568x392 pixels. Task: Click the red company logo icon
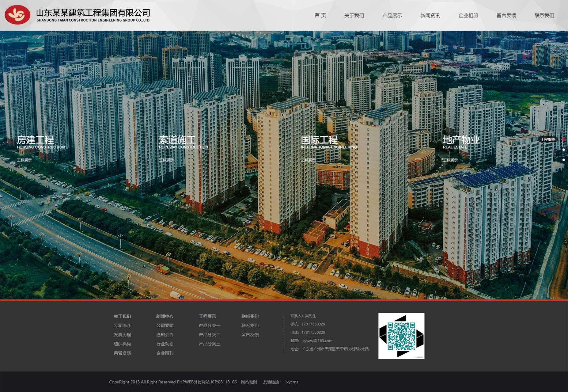coord(17,15)
